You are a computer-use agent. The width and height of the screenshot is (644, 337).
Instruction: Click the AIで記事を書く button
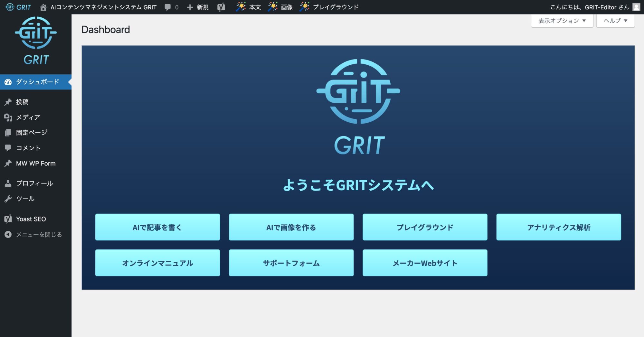[x=157, y=227]
